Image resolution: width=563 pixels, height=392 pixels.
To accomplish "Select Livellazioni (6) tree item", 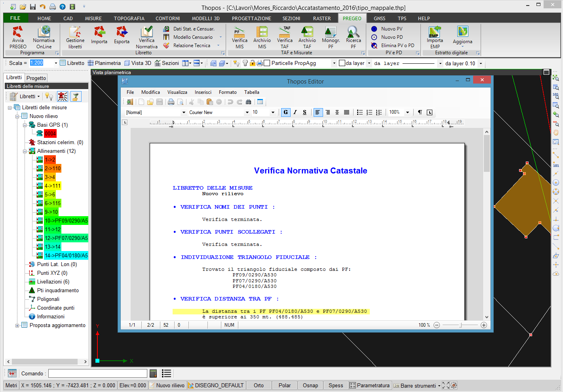I will 53,282.
